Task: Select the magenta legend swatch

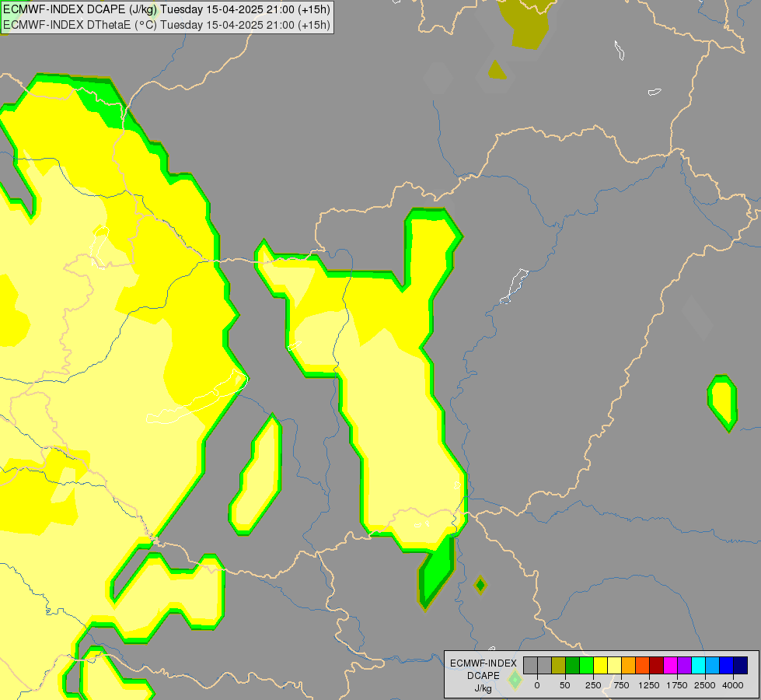Action: (x=671, y=666)
